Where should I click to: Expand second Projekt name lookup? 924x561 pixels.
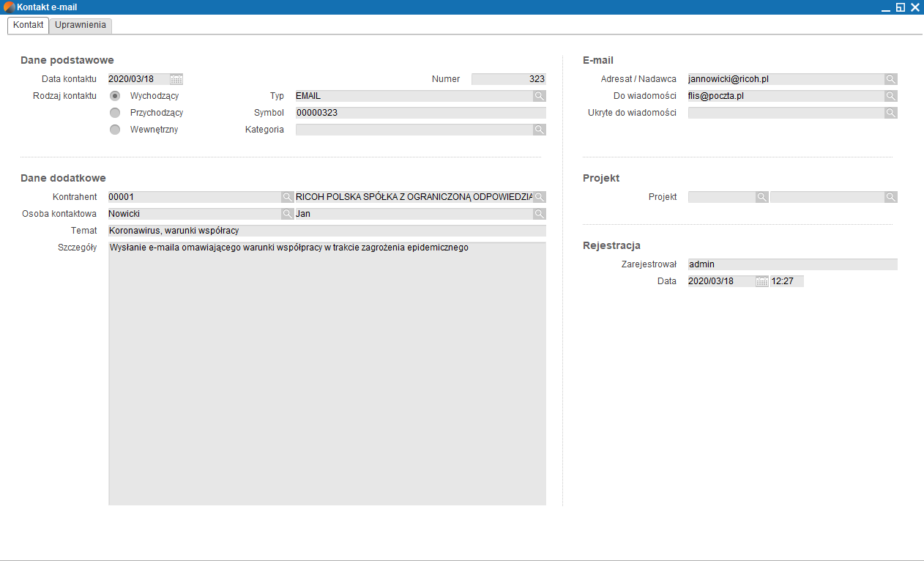tap(890, 197)
